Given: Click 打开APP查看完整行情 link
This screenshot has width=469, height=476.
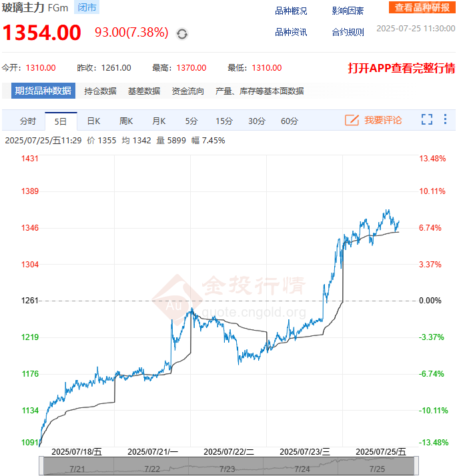Looking at the screenshot, I should pos(402,68).
